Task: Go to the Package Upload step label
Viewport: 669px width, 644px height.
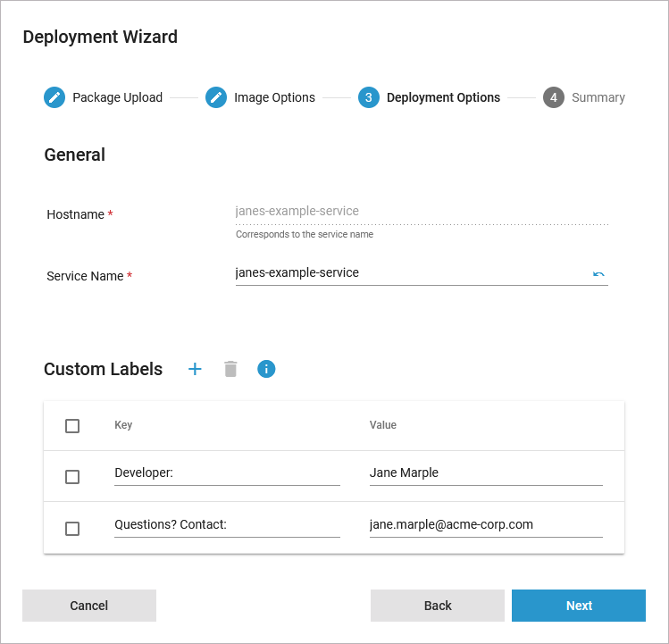Action: click(117, 98)
